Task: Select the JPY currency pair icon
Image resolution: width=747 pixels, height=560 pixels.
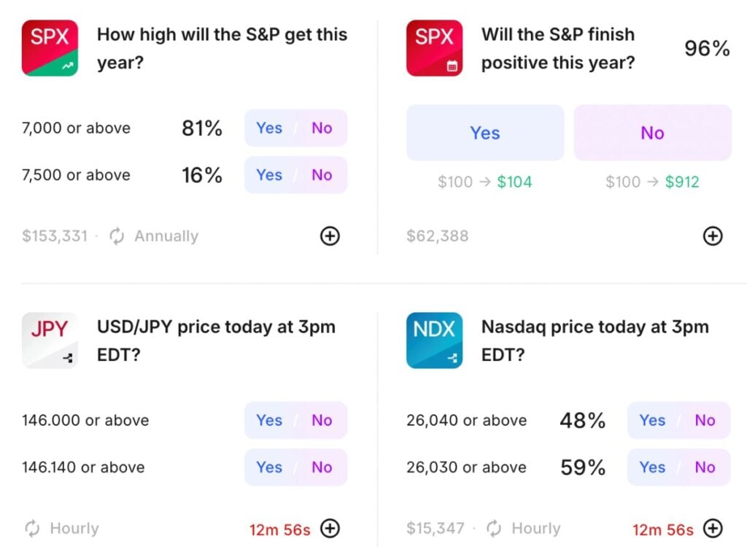Action: coord(49,340)
